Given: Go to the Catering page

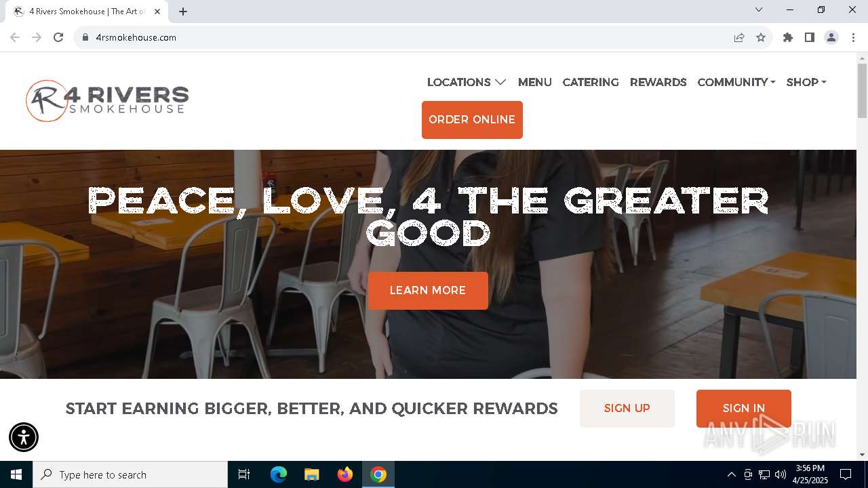Looking at the screenshot, I should click(591, 82).
